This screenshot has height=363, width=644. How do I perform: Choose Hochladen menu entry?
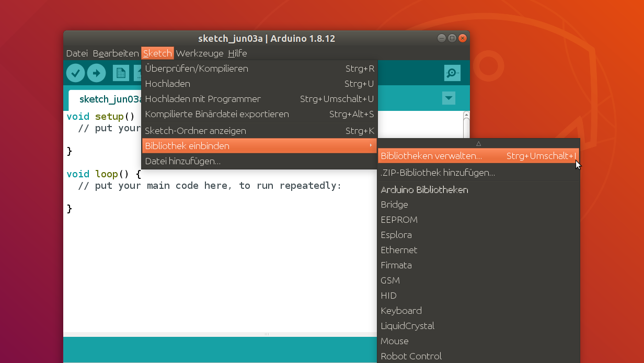tap(259, 84)
